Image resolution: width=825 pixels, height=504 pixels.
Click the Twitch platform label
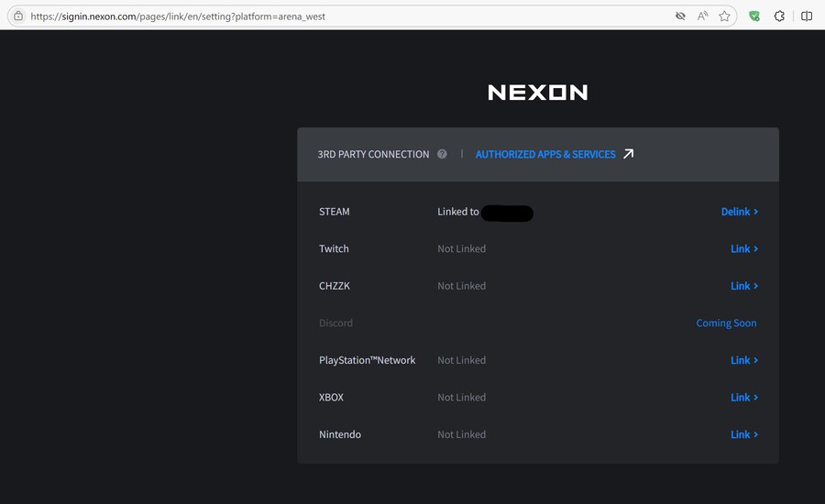334,249
